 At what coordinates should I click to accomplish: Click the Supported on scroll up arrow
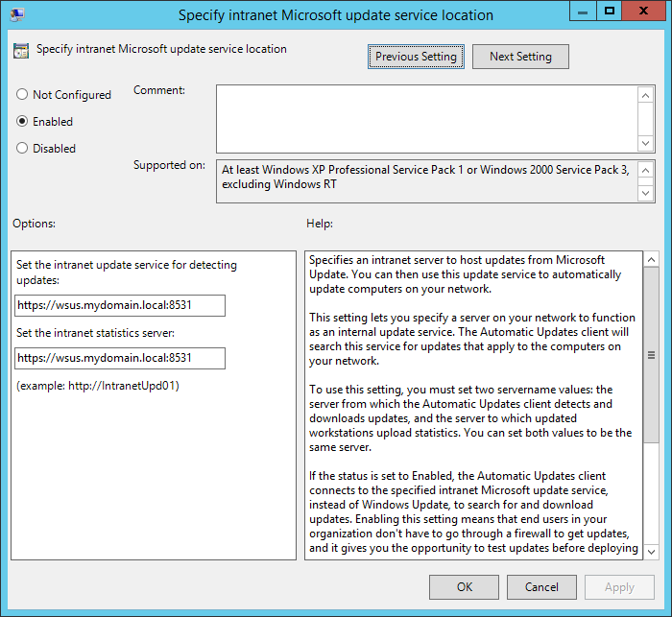point(646,171)
